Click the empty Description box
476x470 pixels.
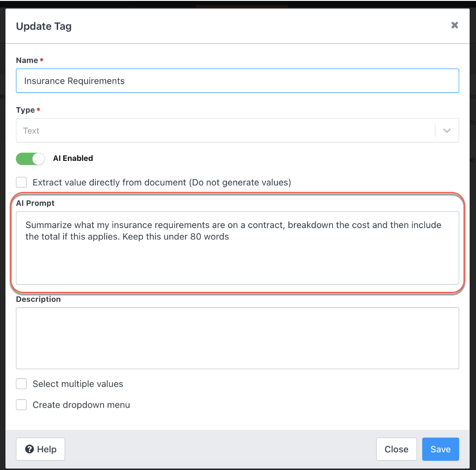[237, 338]
